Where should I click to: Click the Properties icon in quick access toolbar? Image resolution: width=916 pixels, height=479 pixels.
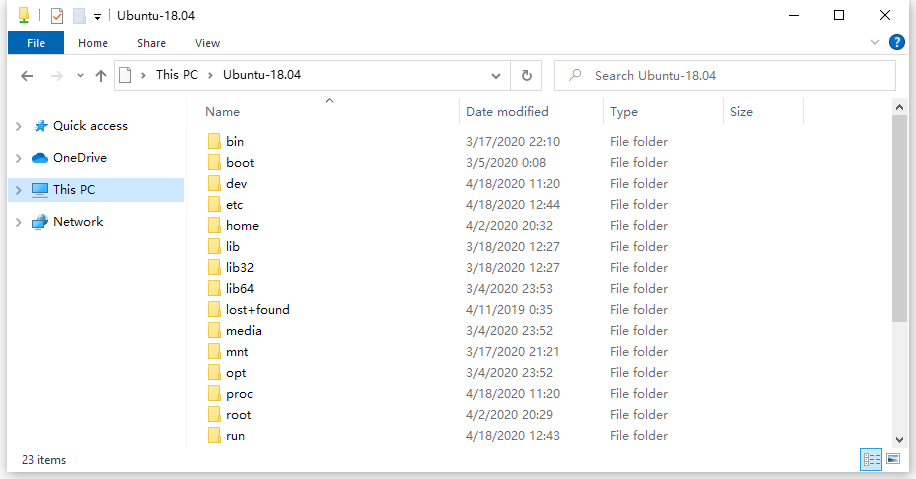[x=57, y=16]
